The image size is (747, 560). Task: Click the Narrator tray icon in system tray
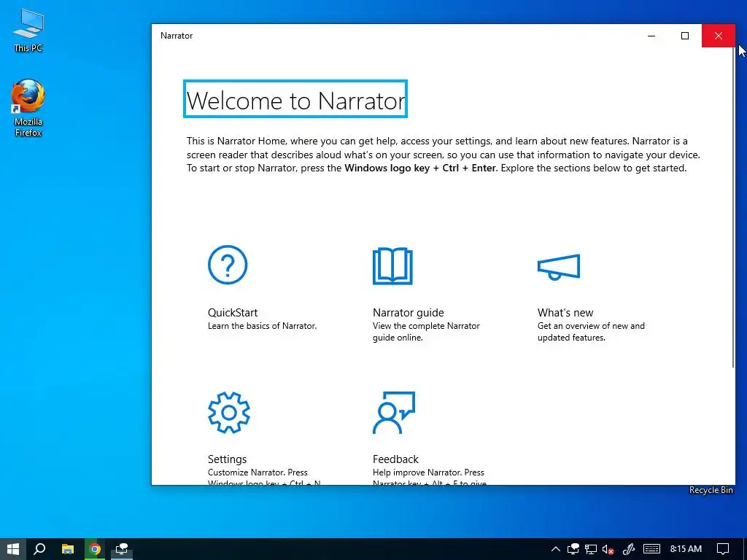tap(573, 549)
